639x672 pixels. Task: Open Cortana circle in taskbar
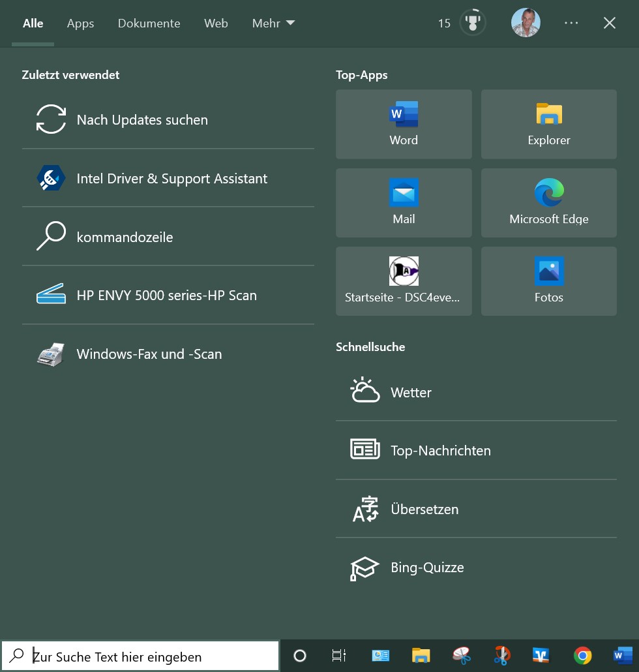coord(300,655)
